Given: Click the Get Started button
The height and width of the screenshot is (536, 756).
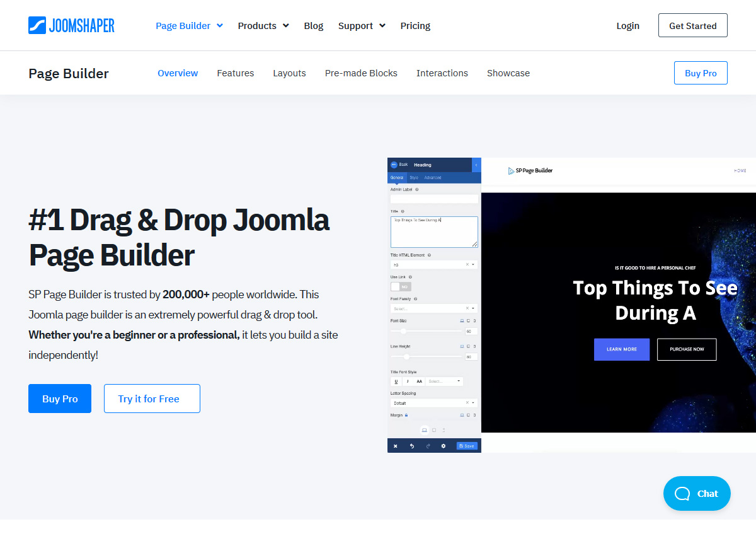Looking at the screenshot, I should click(692, 25).
